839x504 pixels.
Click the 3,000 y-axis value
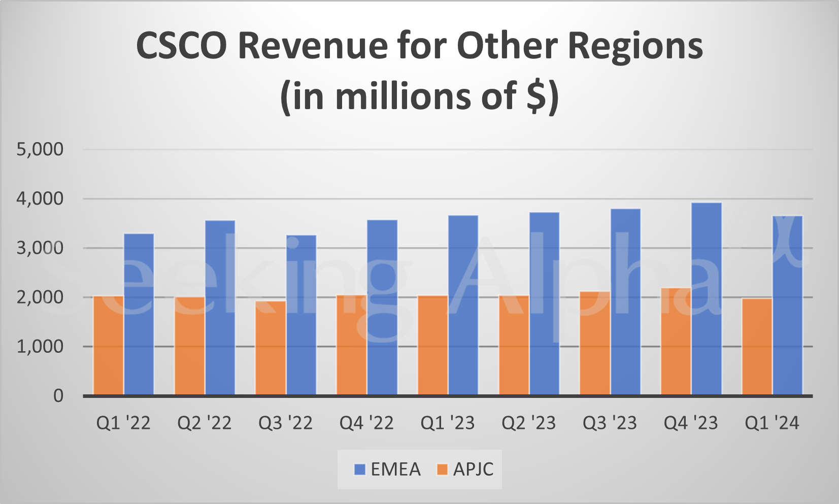(40, 248)
